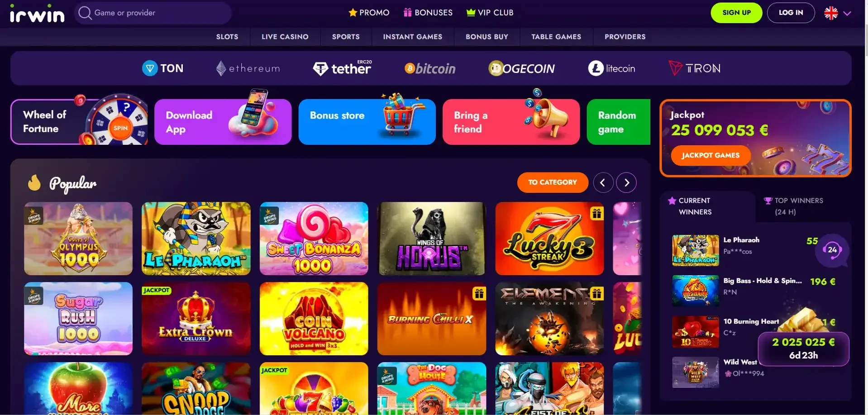Image resolution: width=868 pixels, height=415 pixels.
Task: Open the chat bubble icon with 24
Action: click(x=832, y=249)
